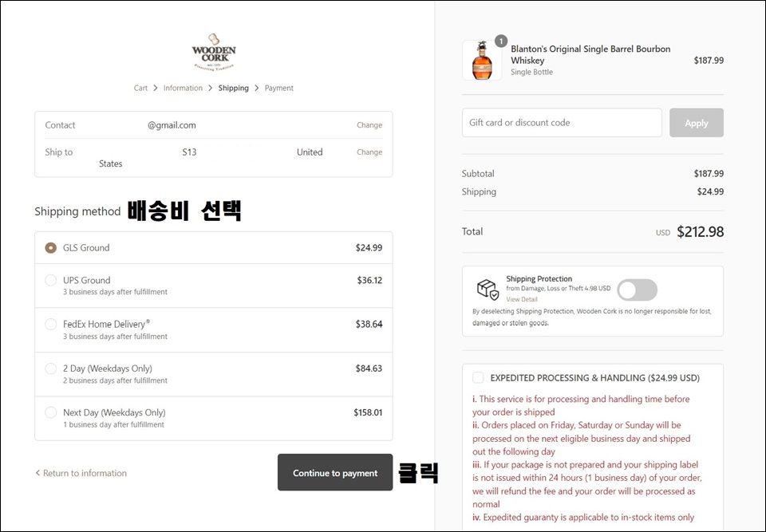This screenshot has width=766, height=532.
Task: Click the @gmail.com contact text
Action: tap(172, 125)
